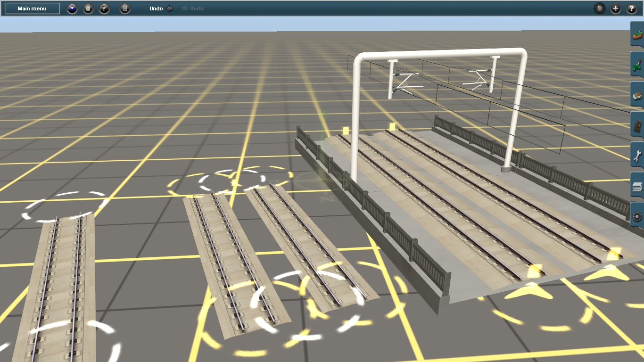
Task: Open the wheel icon tab on right edge
Action: (637, 216)
